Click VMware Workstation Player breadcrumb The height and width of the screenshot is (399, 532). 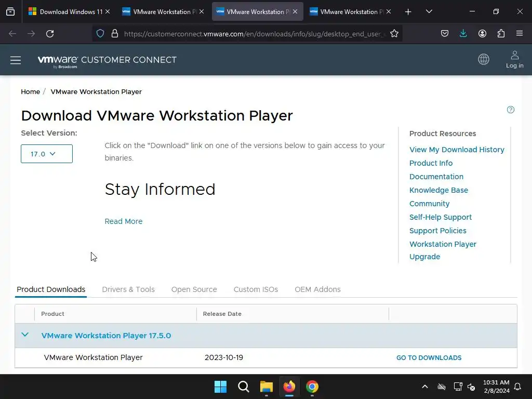[96, 91]
